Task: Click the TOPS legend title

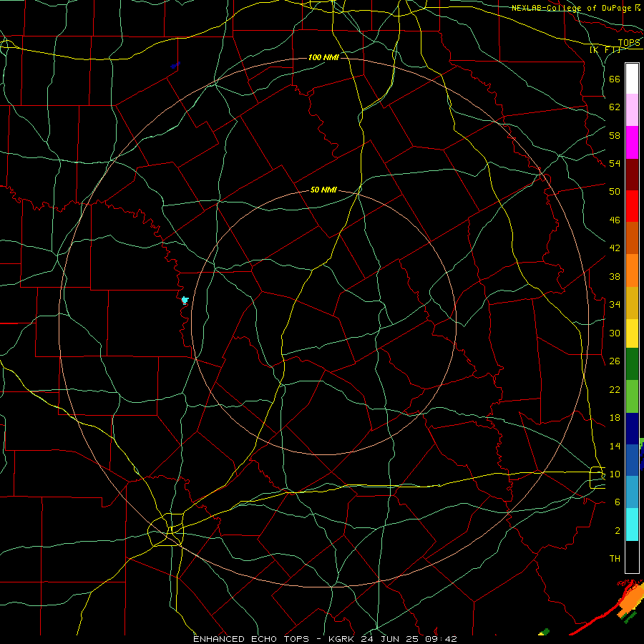Action: pos(629,43)
